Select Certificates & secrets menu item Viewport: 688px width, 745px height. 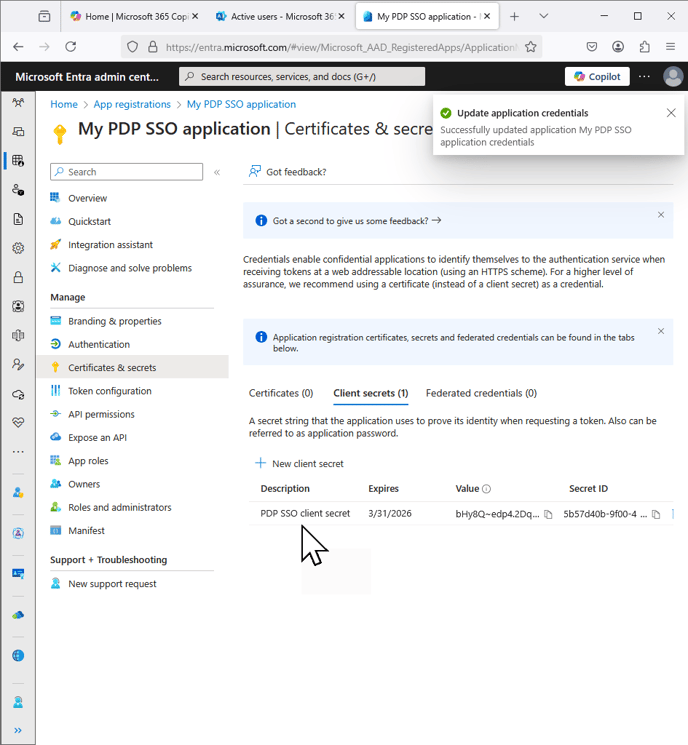(x=133, y=367)
